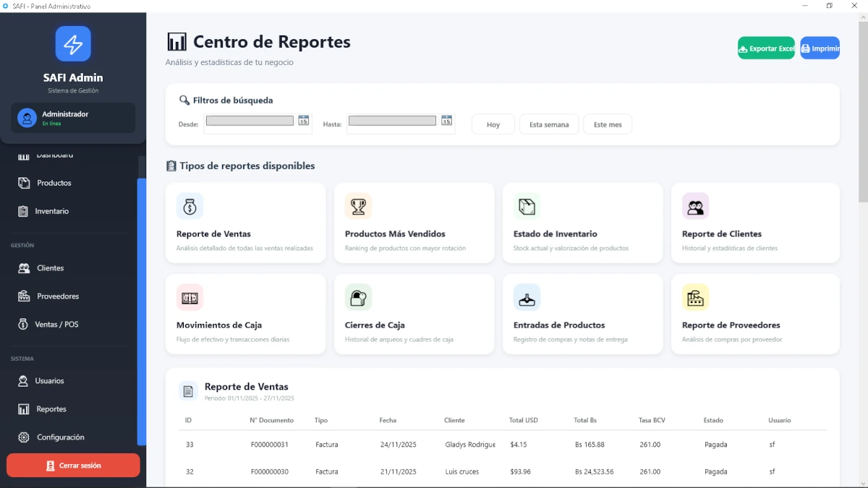Click the Exportar Excel button
The height and width of the screenshot is (488, 868).
pyautogui.click(x=766, y=48)
